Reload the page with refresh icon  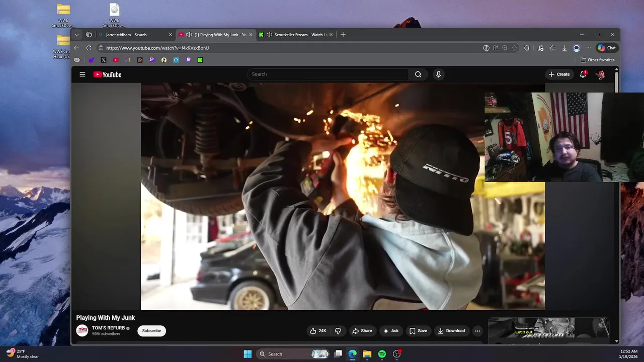89,48
